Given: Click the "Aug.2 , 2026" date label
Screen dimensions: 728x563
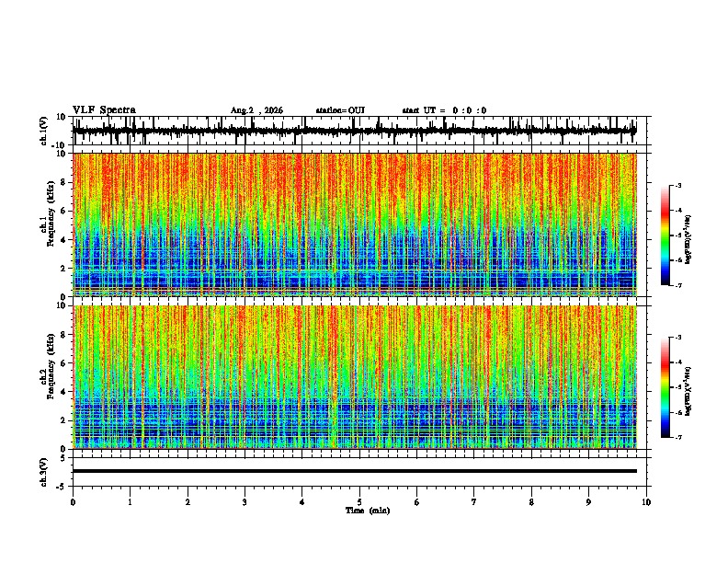Looking at the screenshot, I should point(256,110).
